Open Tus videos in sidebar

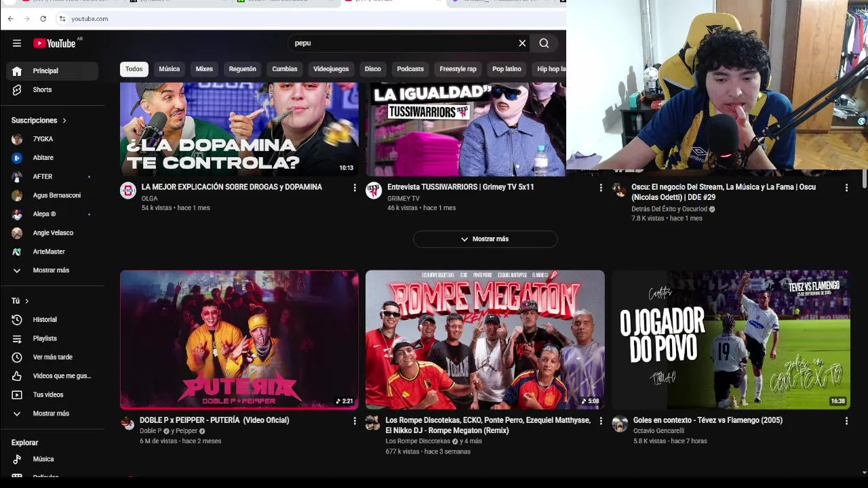click(52, 394)
